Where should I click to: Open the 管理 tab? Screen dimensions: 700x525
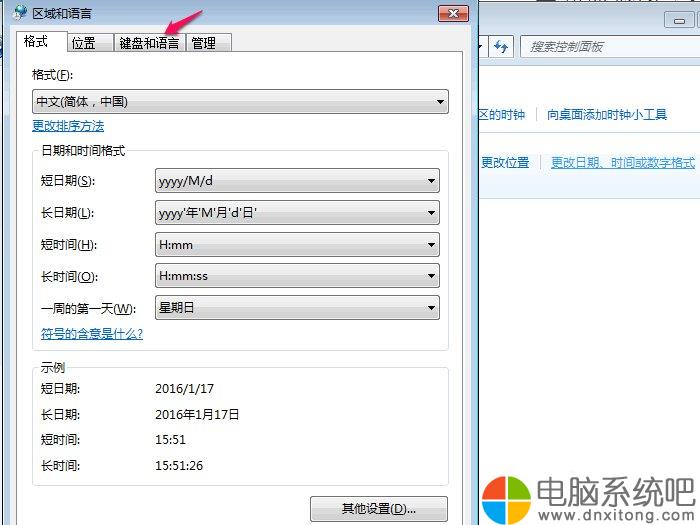pos(208,43)
